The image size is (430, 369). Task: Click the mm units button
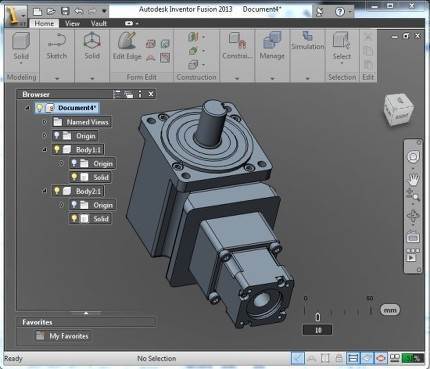tap(390, 310)
